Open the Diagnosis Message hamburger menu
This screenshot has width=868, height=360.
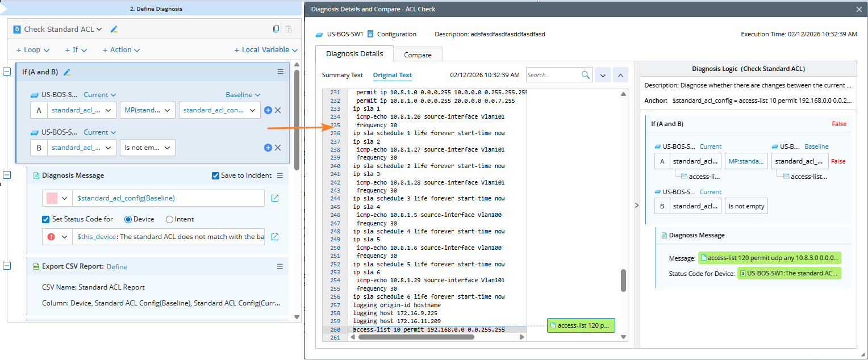[x=279, y=175]
